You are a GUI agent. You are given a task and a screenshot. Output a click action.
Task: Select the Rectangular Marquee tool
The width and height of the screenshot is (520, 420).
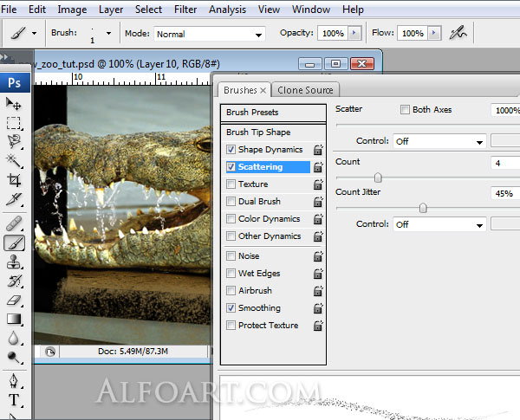13,123
